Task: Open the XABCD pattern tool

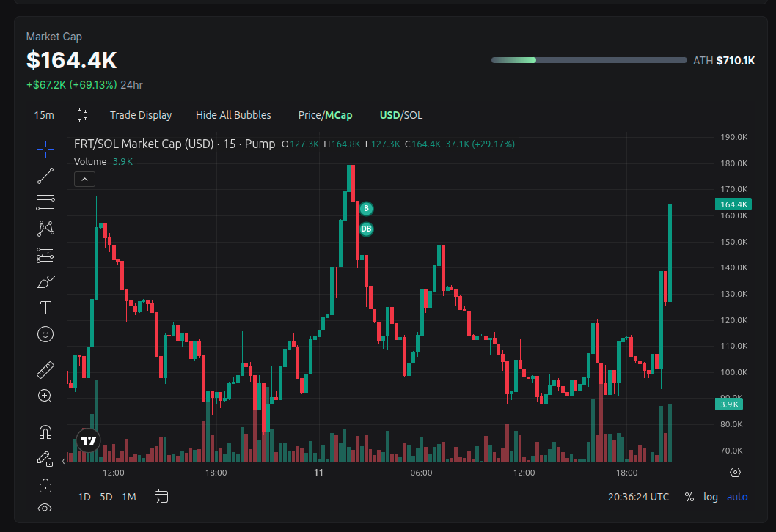Action: tap(45, 228)
